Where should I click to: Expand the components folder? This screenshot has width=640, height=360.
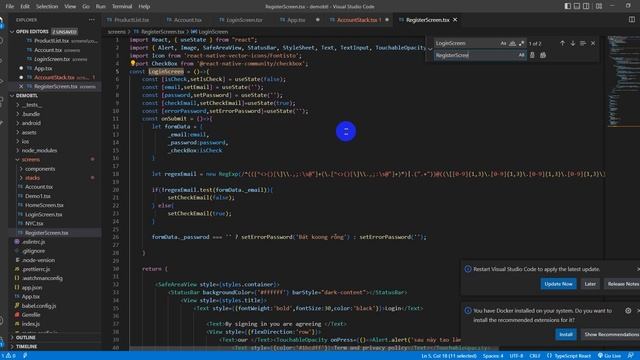click(40, 169)
